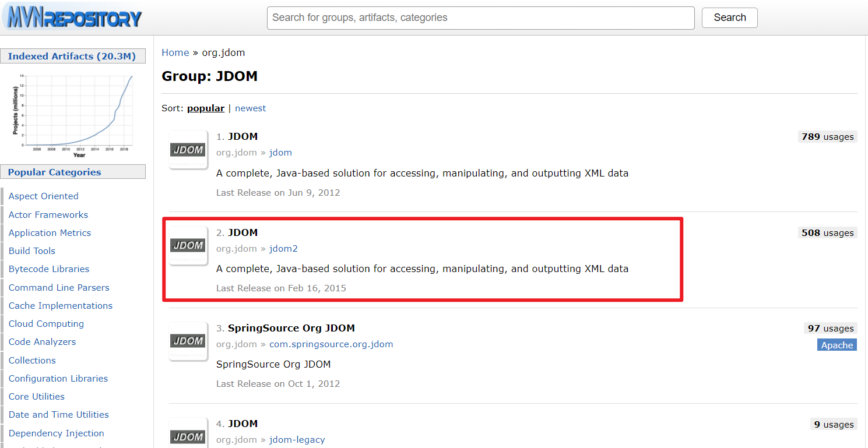Open the Build Tools category
868x448 pixels.
[x=31, y=251]
